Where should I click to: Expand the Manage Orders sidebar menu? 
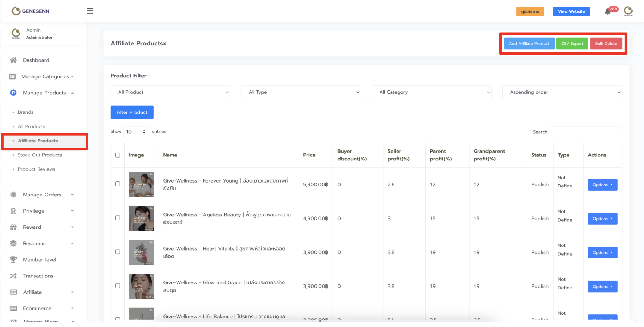(x=42, y=195)
